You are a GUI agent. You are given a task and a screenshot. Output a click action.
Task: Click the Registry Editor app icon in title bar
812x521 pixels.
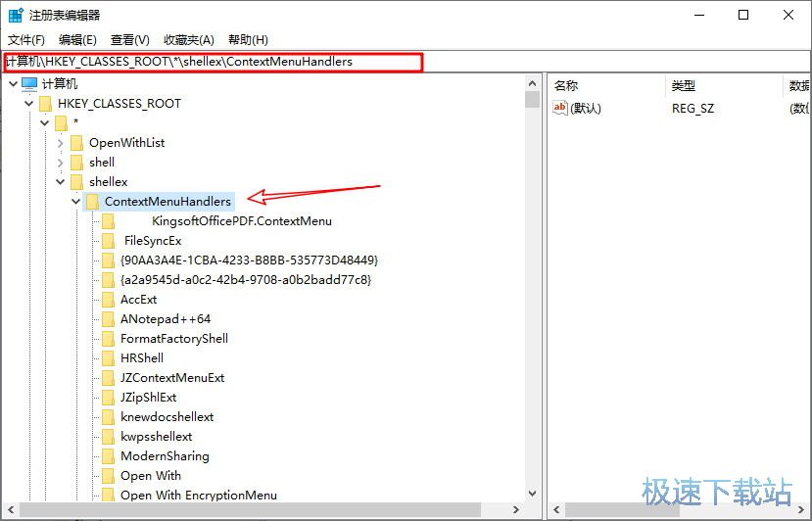[16, 15]
